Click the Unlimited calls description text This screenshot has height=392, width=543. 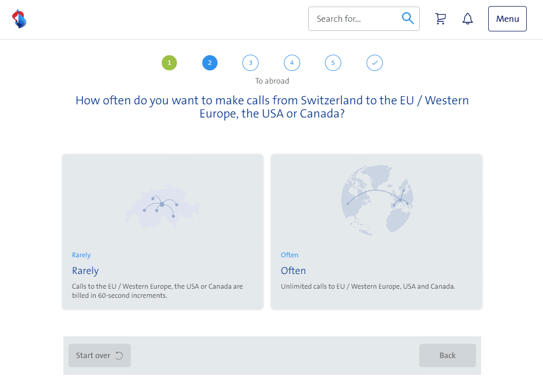[x=368, y=287]
